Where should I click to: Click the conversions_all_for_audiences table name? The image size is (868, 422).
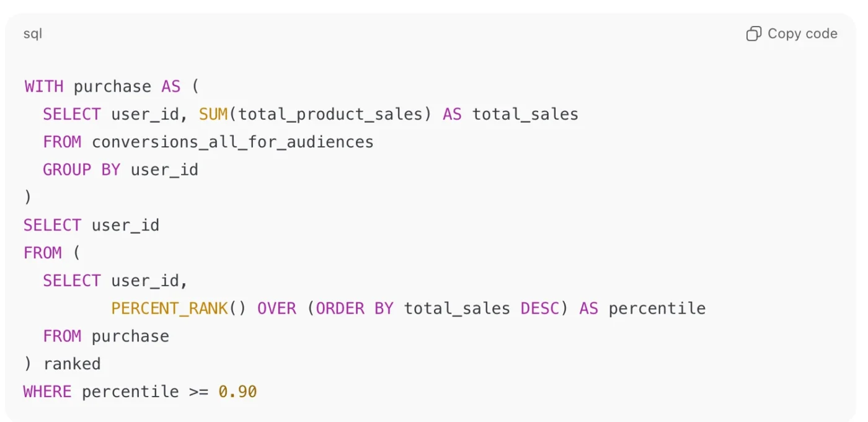point(232,142)
